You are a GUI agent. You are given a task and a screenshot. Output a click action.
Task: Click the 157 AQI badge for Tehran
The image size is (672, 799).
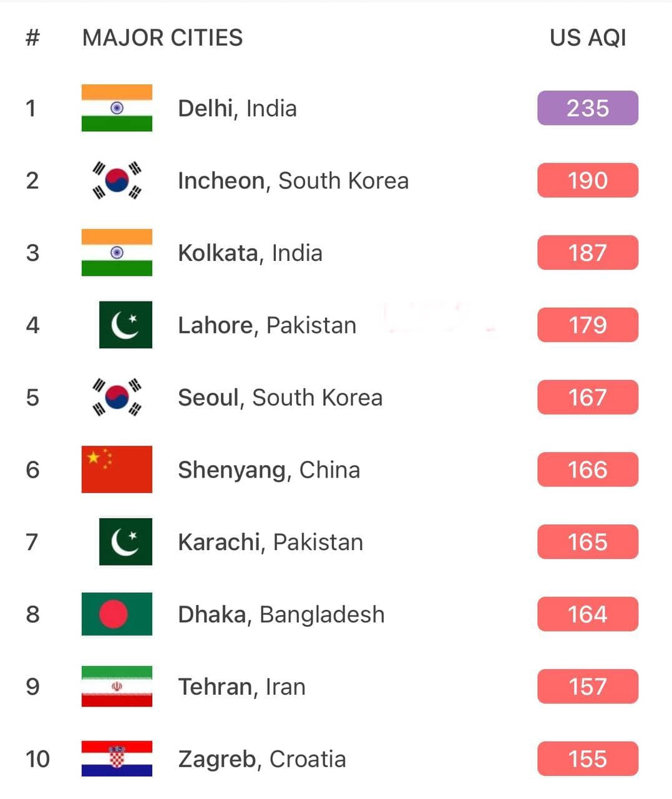point(588,687)
